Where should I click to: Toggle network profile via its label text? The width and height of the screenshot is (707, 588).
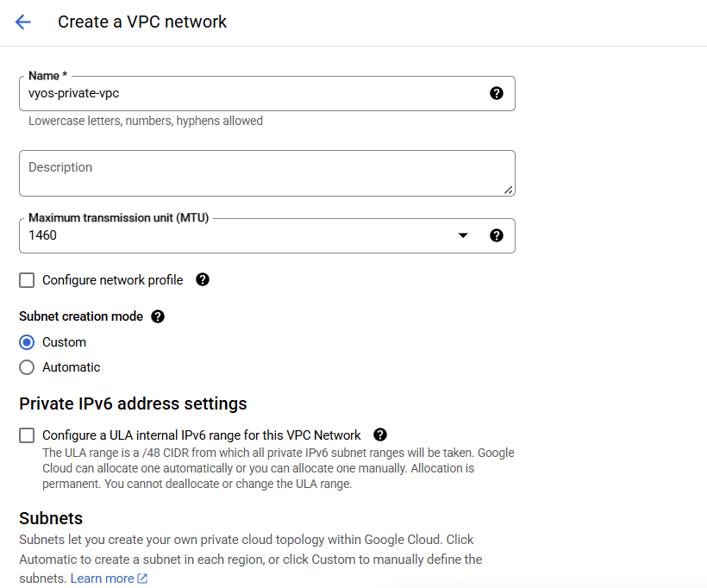coord(112,279)
